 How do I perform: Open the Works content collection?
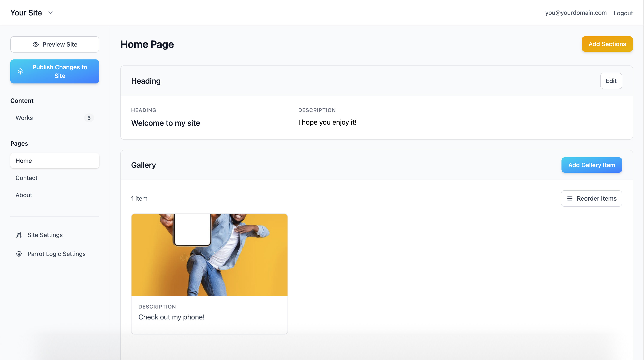pyautogui.click(x=24, y=118)
